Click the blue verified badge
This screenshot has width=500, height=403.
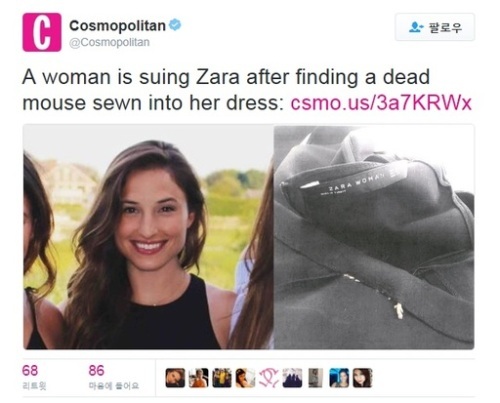(x=175, y=25)
